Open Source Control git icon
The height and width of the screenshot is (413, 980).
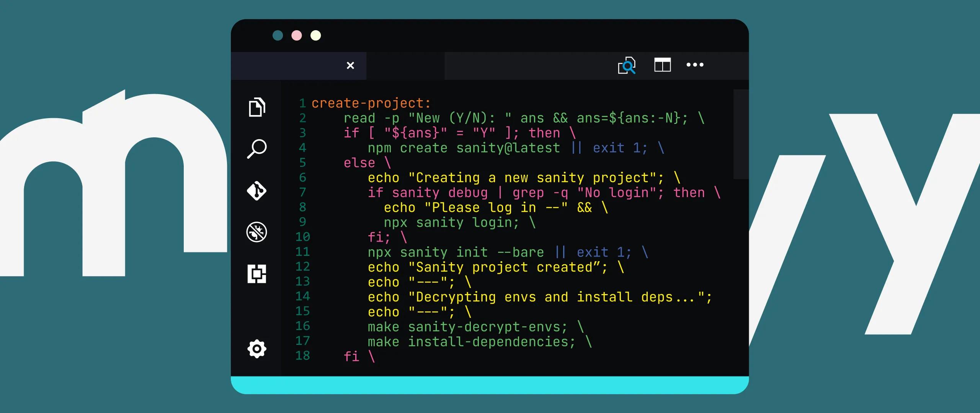point(257,190)
